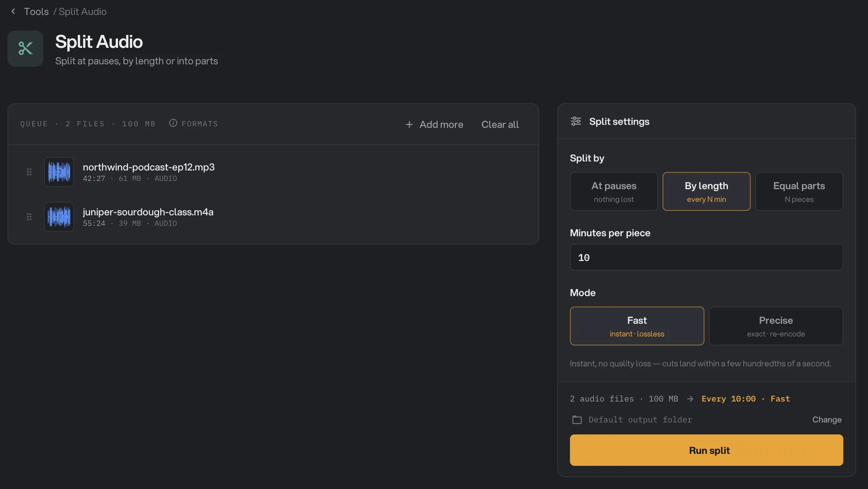868x489 pixels.
Task: Click the northwind-podcast-ep12.mp3 waveform thumbnail
Action: click(x=59, y=172)
